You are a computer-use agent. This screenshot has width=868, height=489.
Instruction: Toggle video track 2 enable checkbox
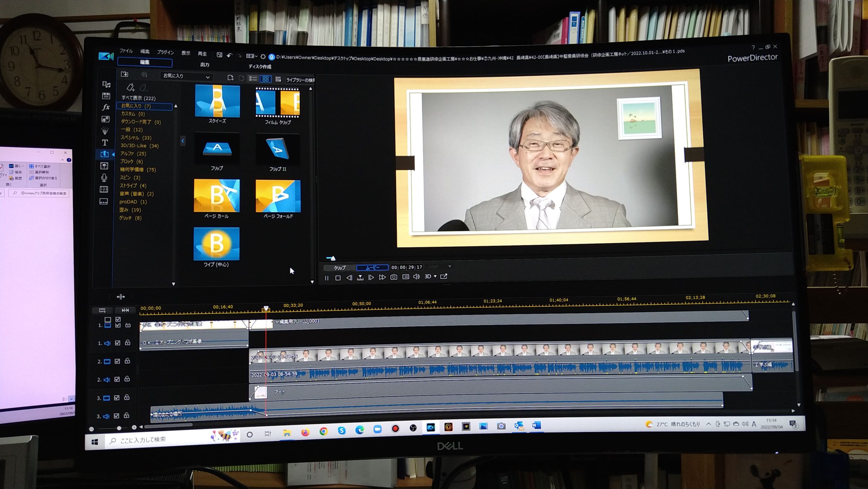(x=117, y=361)
